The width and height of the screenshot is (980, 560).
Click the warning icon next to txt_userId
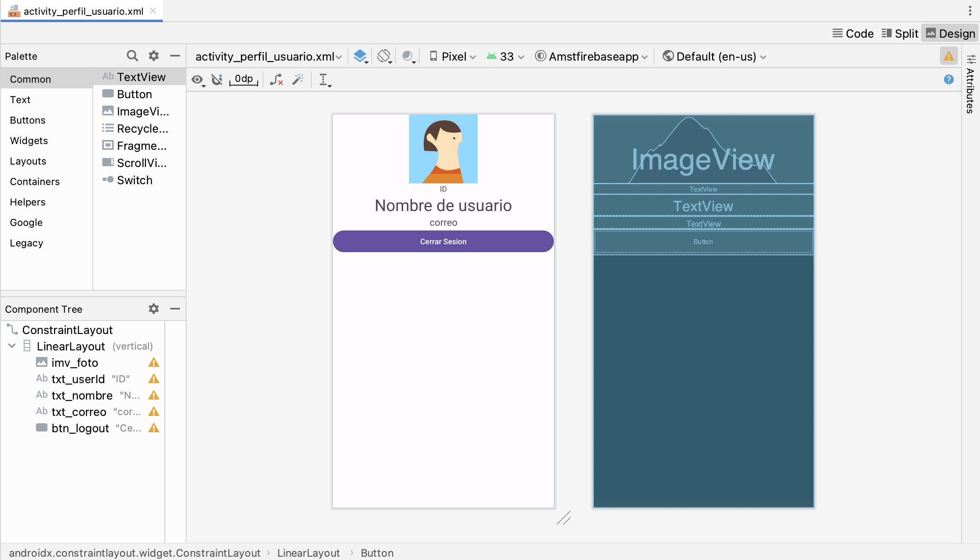[154, 379]
